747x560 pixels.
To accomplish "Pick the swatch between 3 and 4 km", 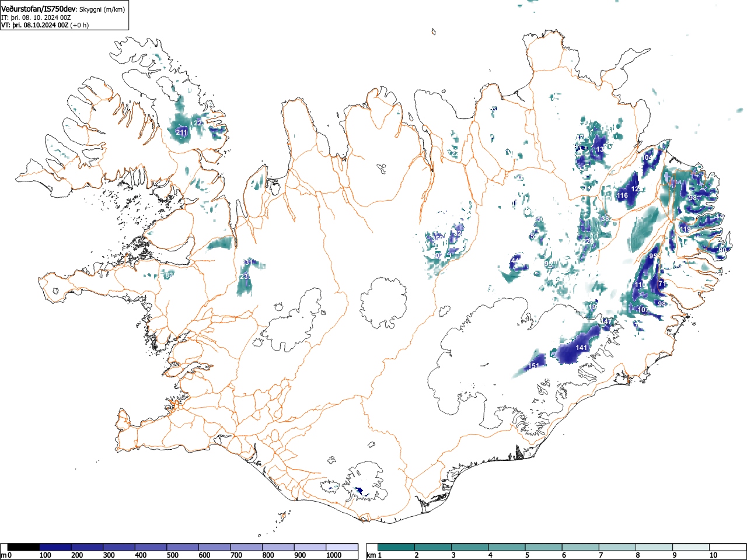I will [x=470, y=547].
